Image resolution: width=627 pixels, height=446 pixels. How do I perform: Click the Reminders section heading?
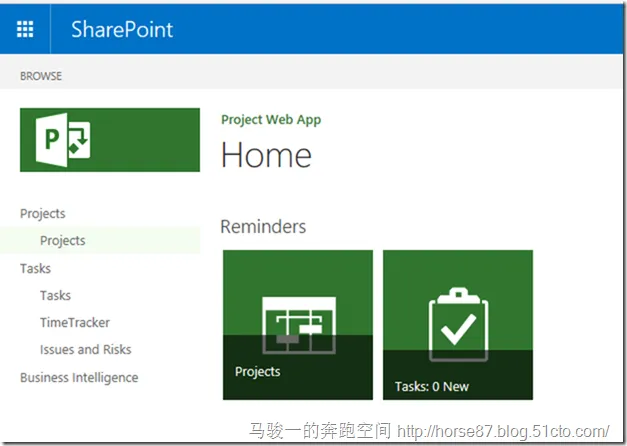(x=263, y=227)
